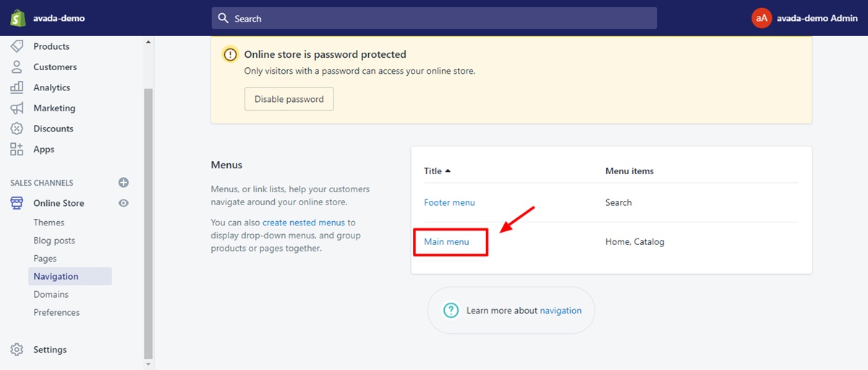
Task: View the online store via the eye icon
Action: click(124, 203)
